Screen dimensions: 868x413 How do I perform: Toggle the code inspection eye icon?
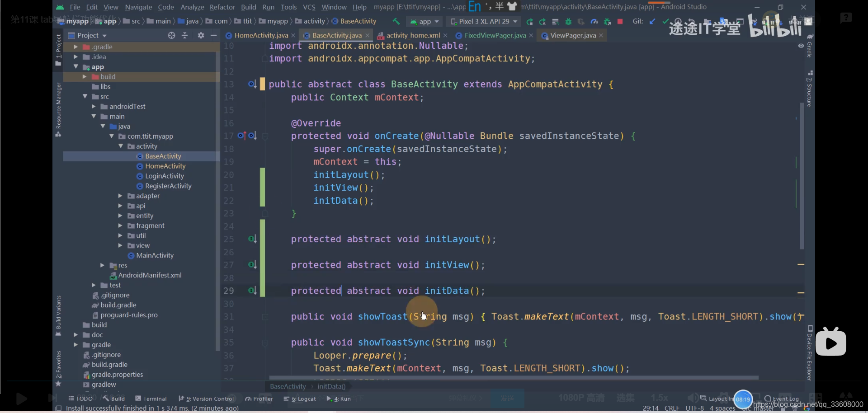(801, 46)
